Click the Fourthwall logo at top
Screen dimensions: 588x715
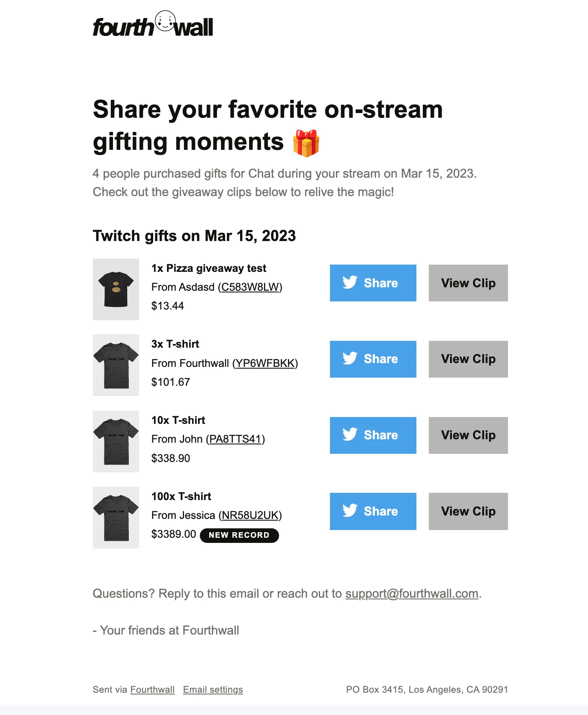pos(153,26)
